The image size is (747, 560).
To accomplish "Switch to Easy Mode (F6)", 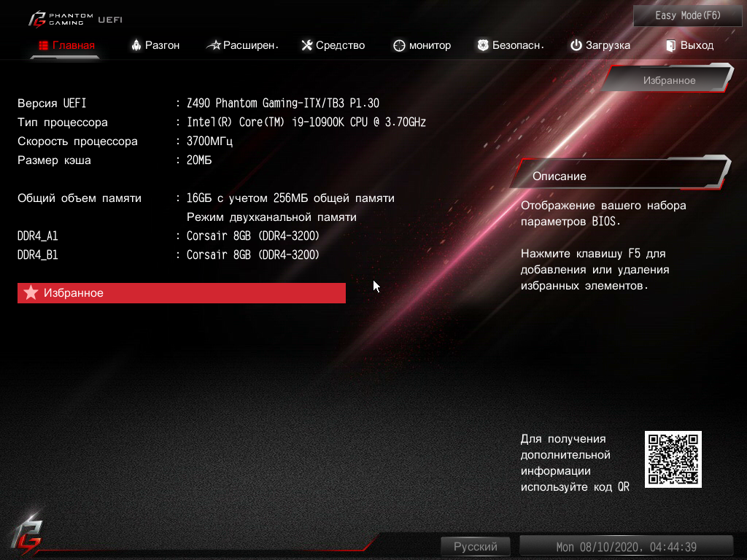I will coord(687,16).
